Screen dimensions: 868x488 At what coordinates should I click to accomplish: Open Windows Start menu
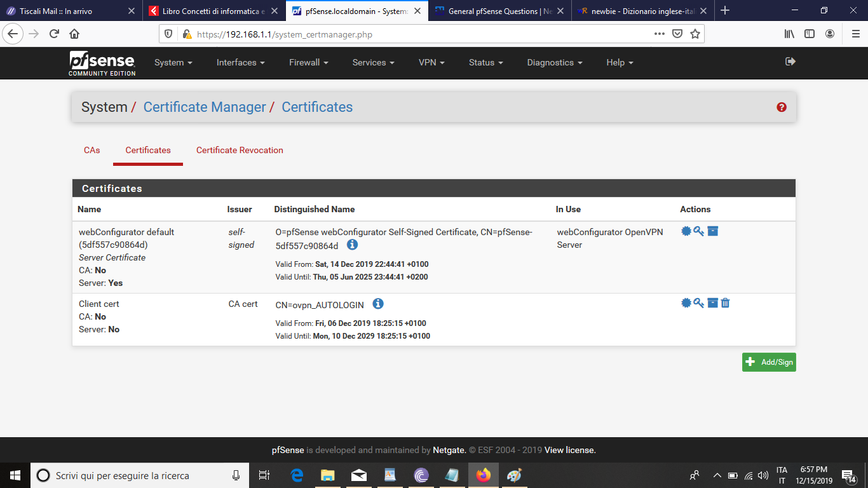[15, 475]
